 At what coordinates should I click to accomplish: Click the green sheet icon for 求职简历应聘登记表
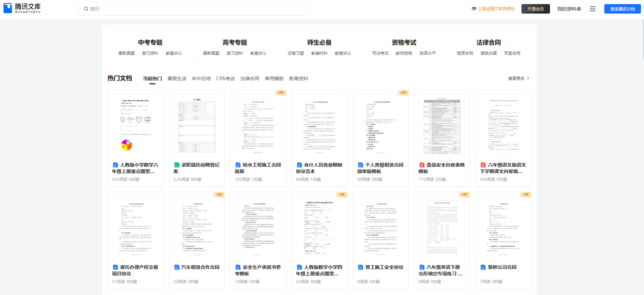point(177,165)
